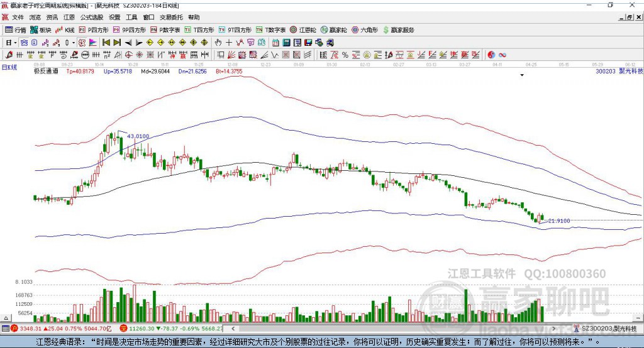Open the 江恩 menu
The height and width of the screenshot is (348, 644).
(x=69, y=17)
